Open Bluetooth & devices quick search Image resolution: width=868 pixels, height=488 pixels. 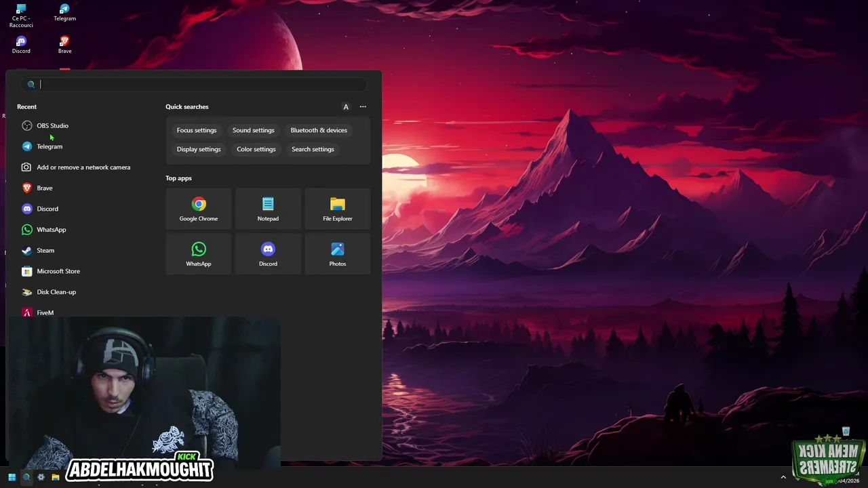pos(319,130)
